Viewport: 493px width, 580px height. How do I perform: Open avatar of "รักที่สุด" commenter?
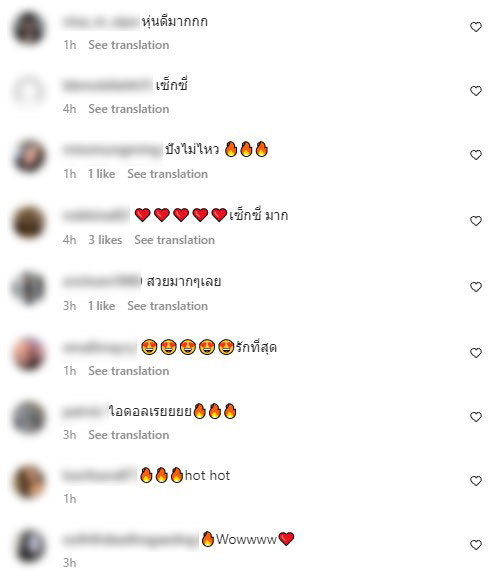tap(29, 354)
